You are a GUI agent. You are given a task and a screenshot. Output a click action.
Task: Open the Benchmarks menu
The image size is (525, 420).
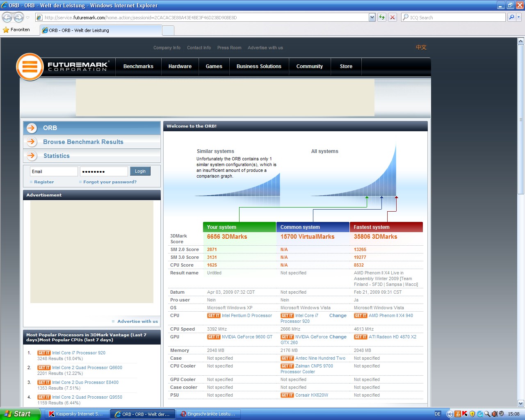138,66
